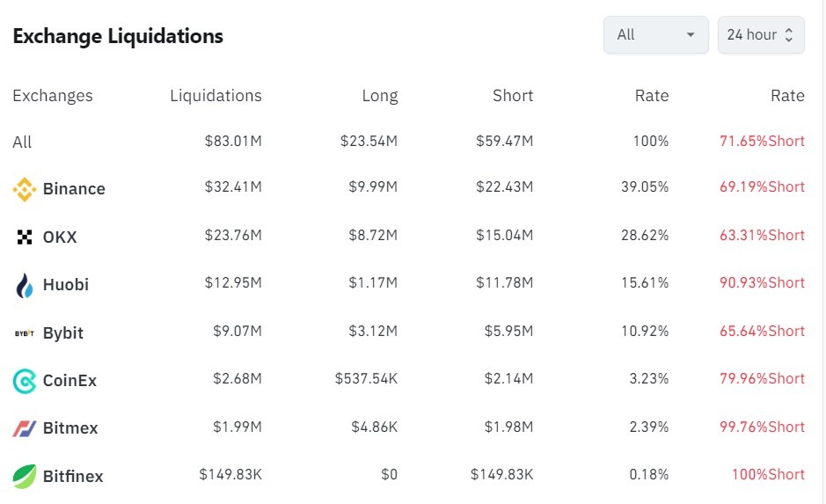
Task: Select the Bitfinex exchange name
Action: pos(73,477)
